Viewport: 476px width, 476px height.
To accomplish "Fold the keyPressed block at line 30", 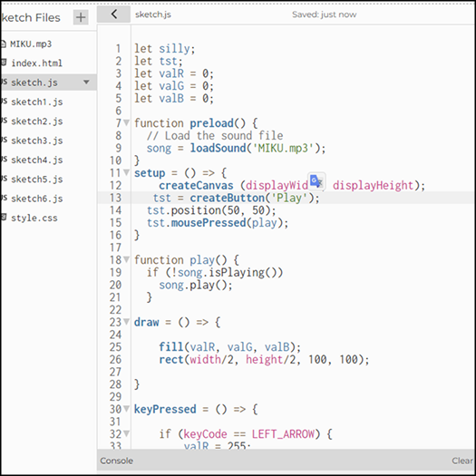I will (126, 409).
